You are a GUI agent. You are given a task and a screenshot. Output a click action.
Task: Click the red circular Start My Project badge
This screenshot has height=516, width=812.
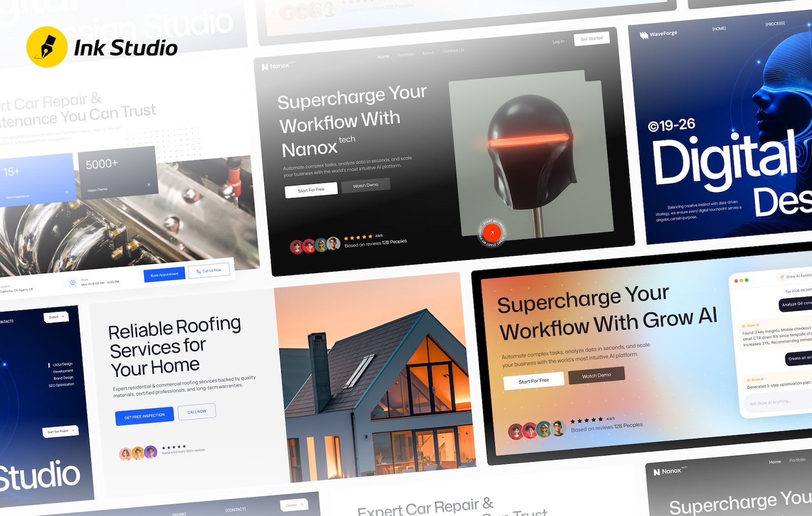coord(492,233)
